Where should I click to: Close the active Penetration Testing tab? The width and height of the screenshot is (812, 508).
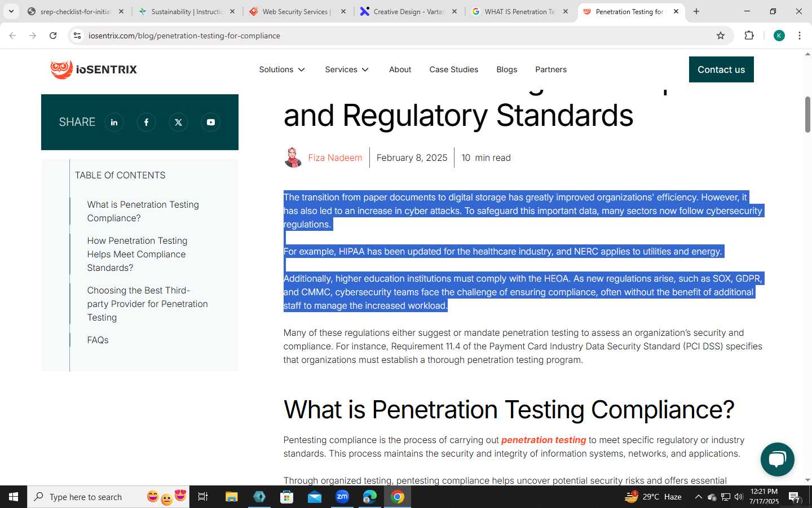[x=676, y=11]
